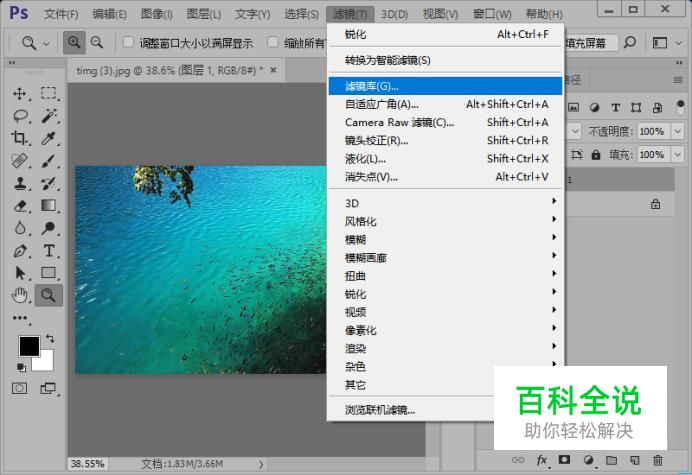Open the Select menu
This screenshot has height=475, width=692.
(301, 15)
